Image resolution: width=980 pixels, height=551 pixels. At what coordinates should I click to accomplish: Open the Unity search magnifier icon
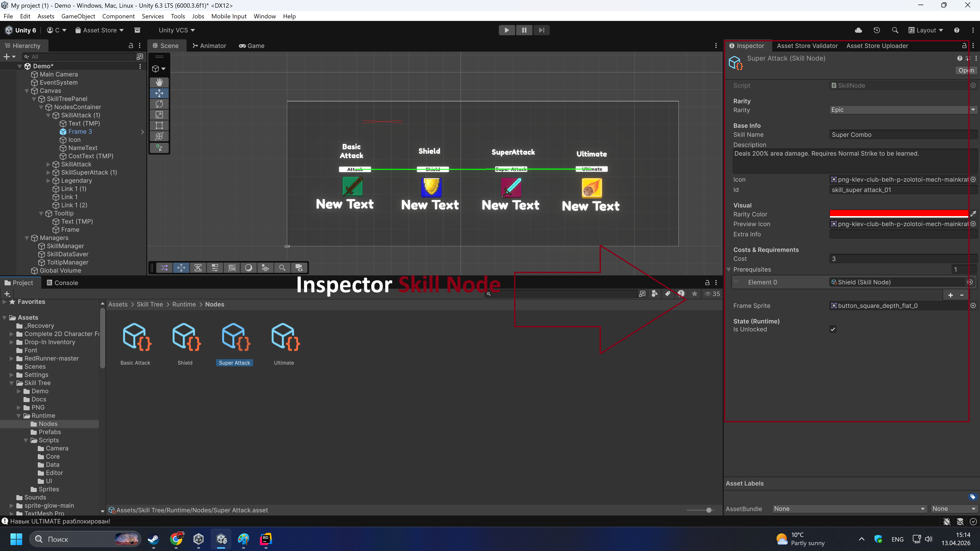[895, 30]
